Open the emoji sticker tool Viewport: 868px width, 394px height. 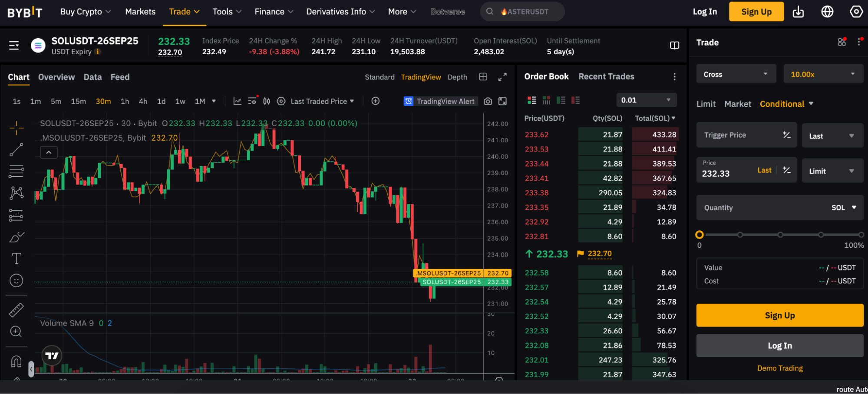[x=16, y=281]
